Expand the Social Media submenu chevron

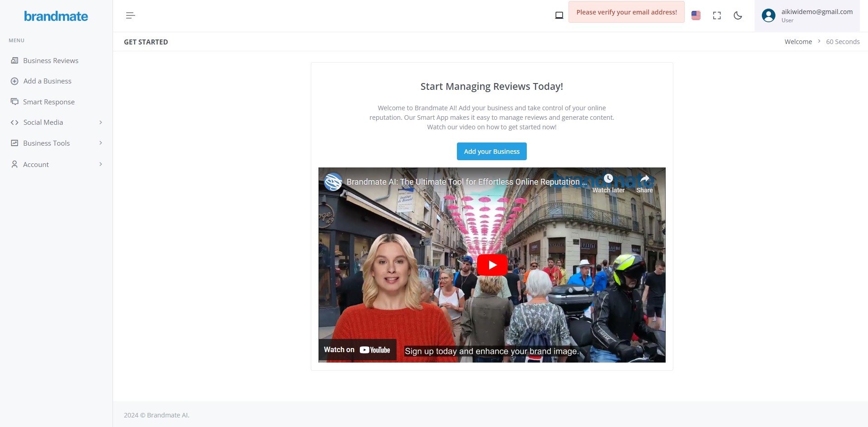pos(101,123)
